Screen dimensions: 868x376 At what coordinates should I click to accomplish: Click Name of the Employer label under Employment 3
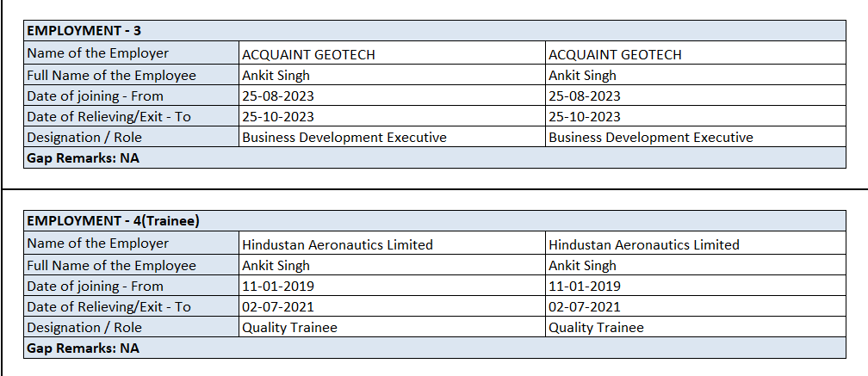(x=98, y=53)
